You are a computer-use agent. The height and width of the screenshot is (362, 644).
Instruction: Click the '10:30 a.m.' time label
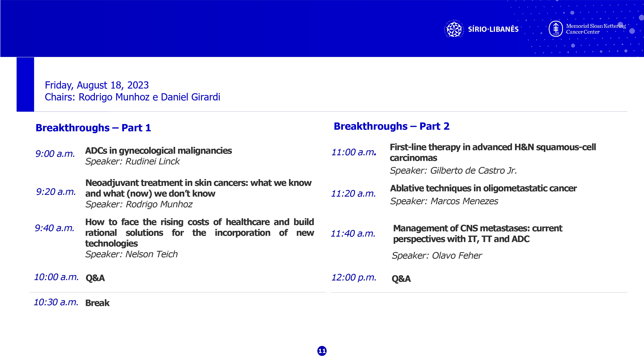[56, 302]
